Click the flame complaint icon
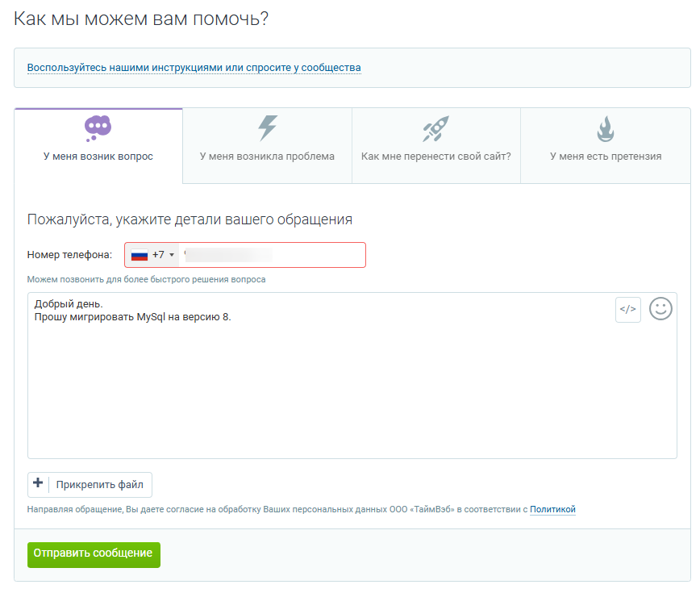Viewport: 700px width, 593px height. tap(605, 128)
